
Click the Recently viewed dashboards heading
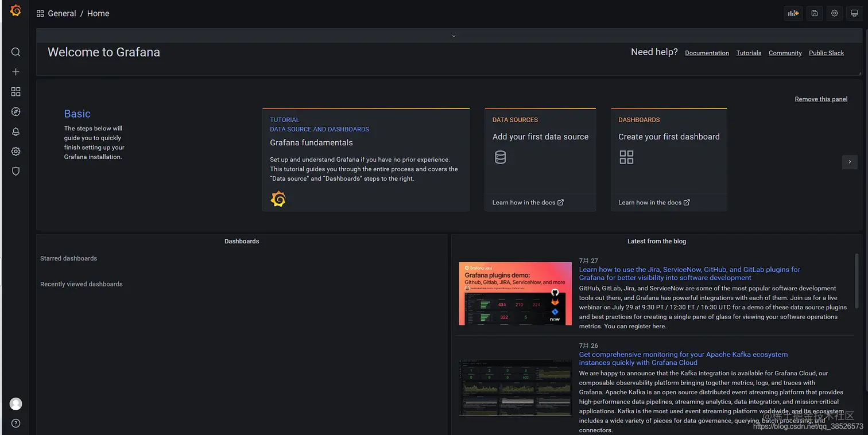[82, 285]
